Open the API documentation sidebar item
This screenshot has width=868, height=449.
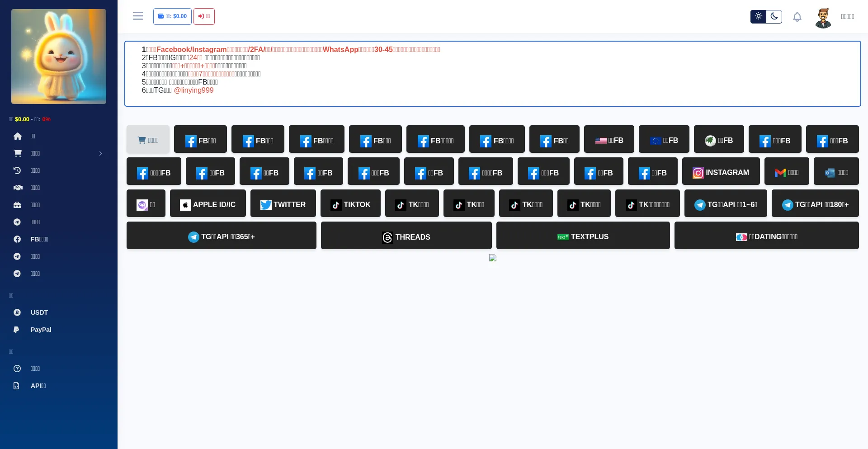(59, 386)
